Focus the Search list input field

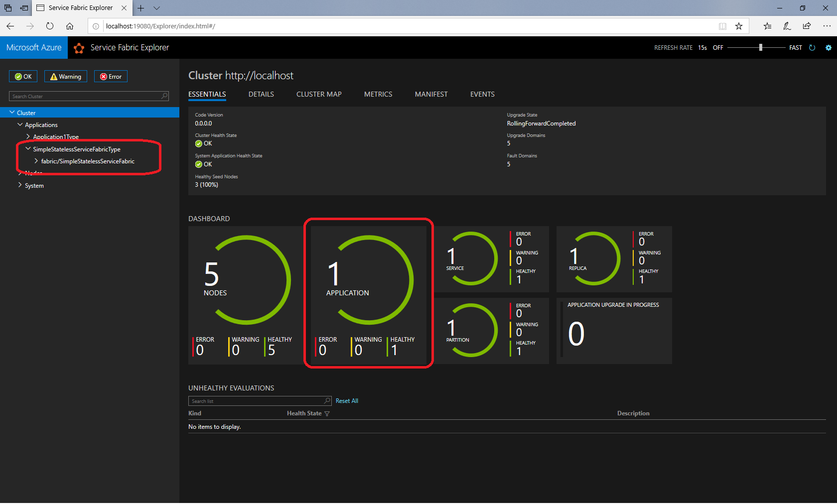(260, 401)
